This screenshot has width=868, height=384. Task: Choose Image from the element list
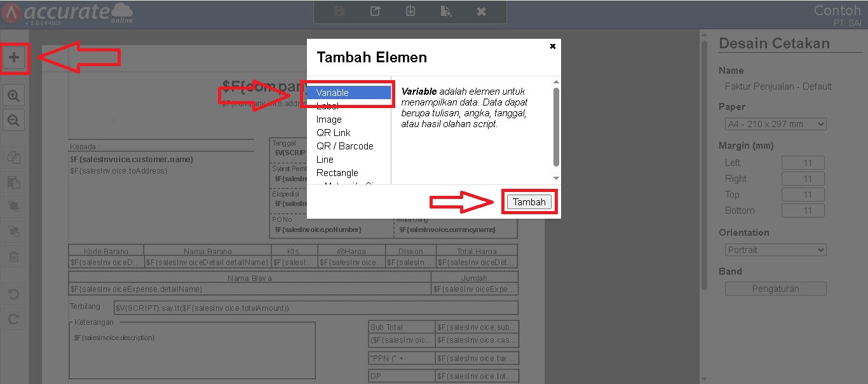tap(329, 120)
